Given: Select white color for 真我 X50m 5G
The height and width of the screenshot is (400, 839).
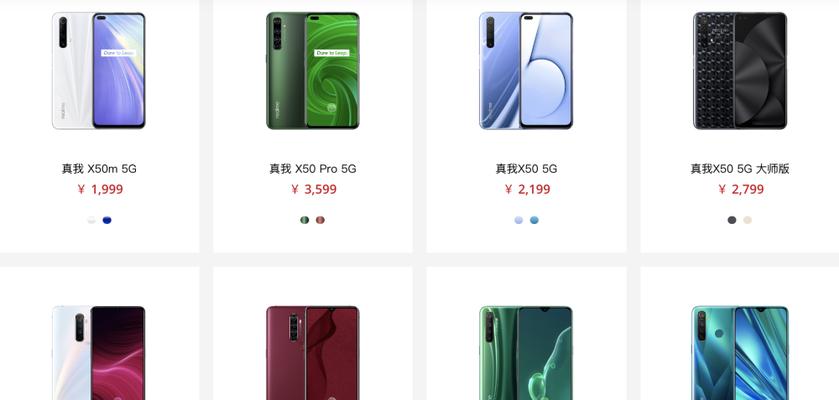Looking at the screenshot, I should (91, 220).
